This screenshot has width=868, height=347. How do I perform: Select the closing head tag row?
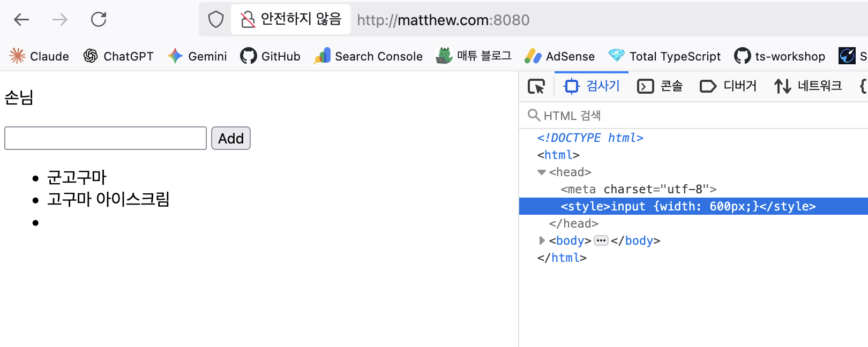[693, 223]
